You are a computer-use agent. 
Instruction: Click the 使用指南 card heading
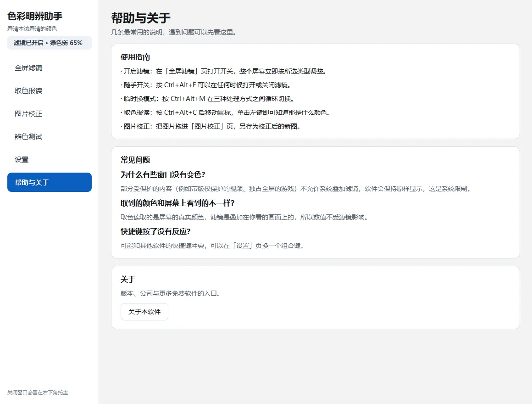135,57
